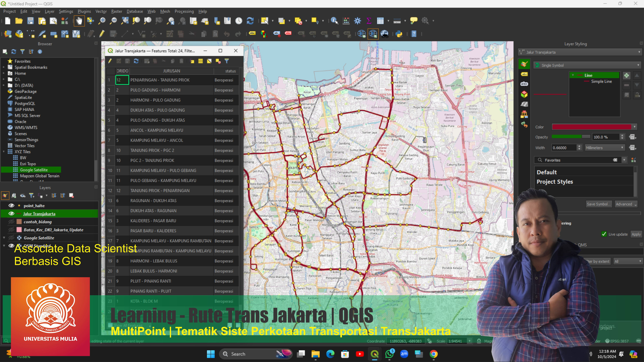Viewport: 644px width, 362px height.
Task: Open the Plugins menu
Action: click(84, 11)
